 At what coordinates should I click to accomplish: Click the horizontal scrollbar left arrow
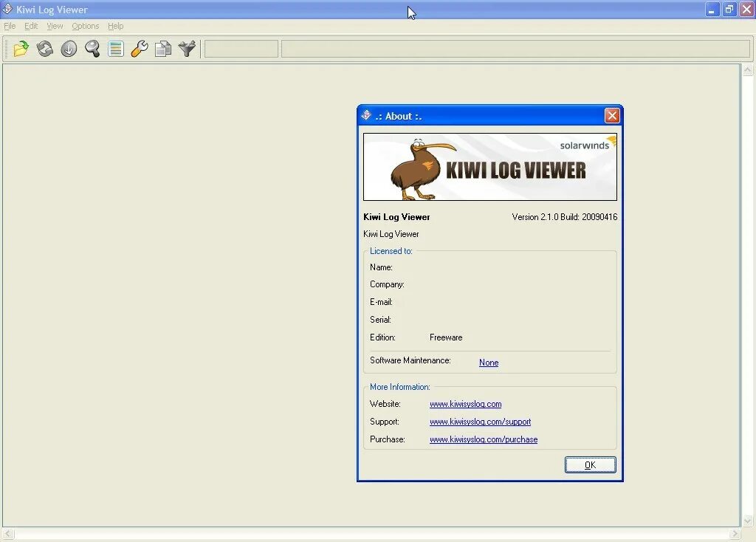[8, 534]
